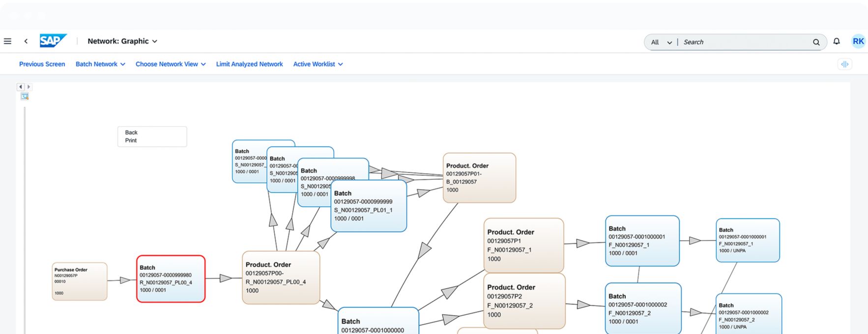Open the All search scope dropdown
The image size is (868, 334).
[x=661, y=42]
